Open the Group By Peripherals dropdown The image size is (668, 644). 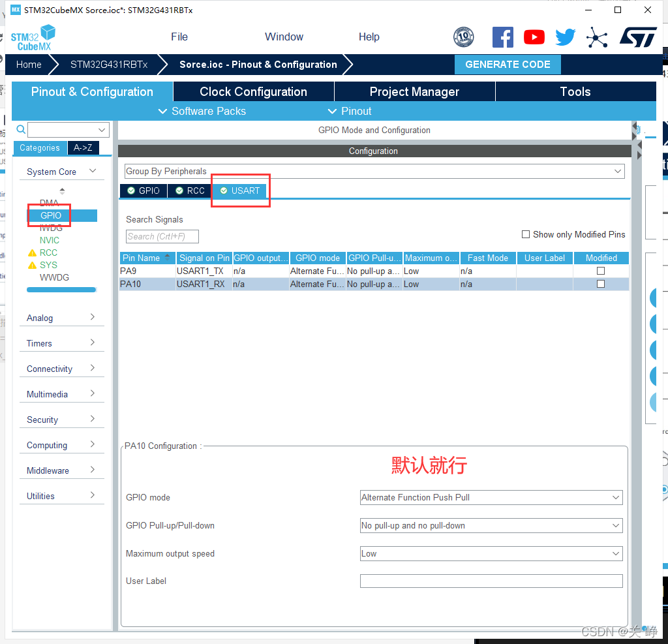[374, 172]
